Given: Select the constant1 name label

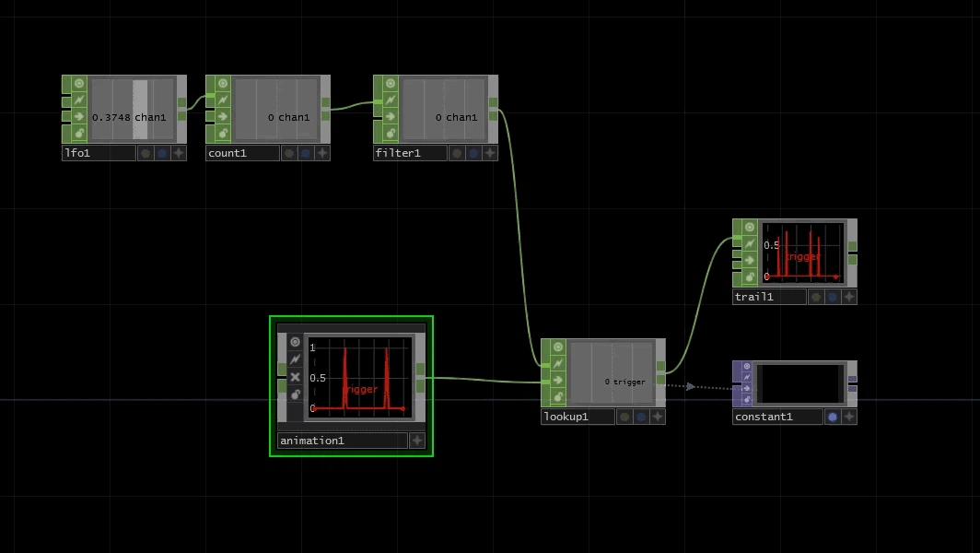Looking at the screenshot, I should 776,417.
